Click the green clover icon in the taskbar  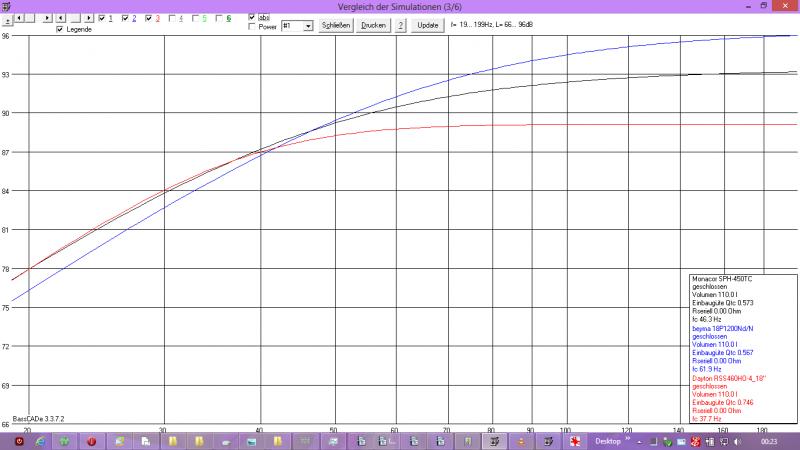pyautogui.click(x=65, y=441)
